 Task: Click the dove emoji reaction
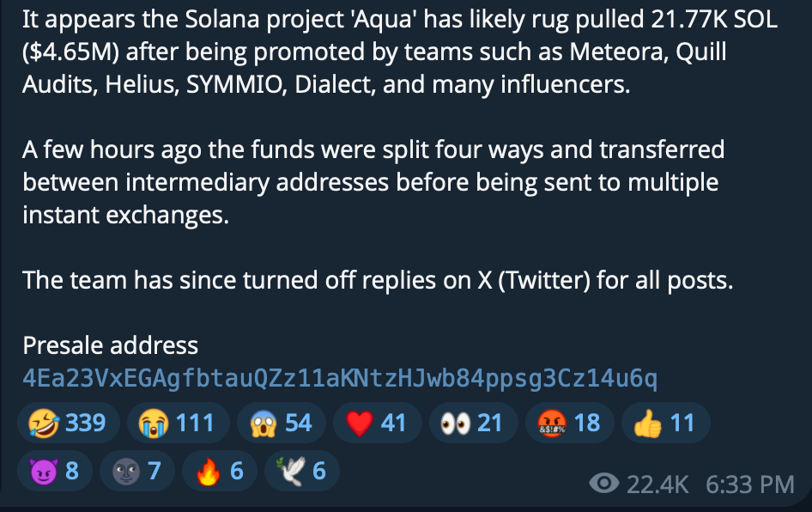tap(302, 471)
